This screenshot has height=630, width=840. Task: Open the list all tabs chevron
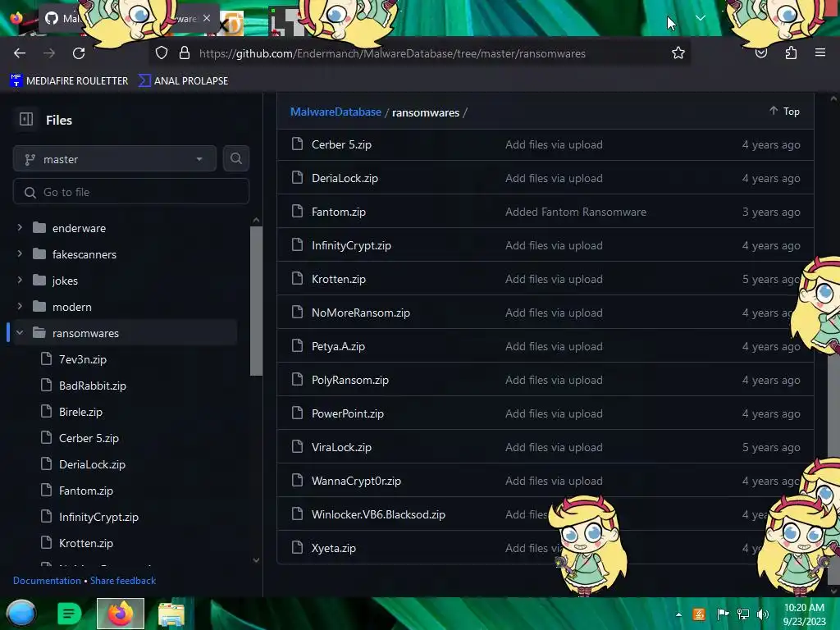pyautogui.click(x=701, y=18)
